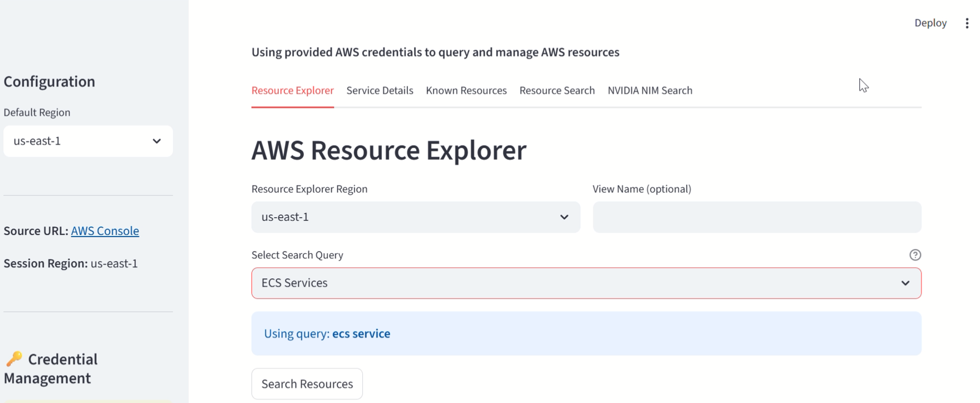
Task: Switch to the Resource Explorer tab
Action: click(293, 90)
